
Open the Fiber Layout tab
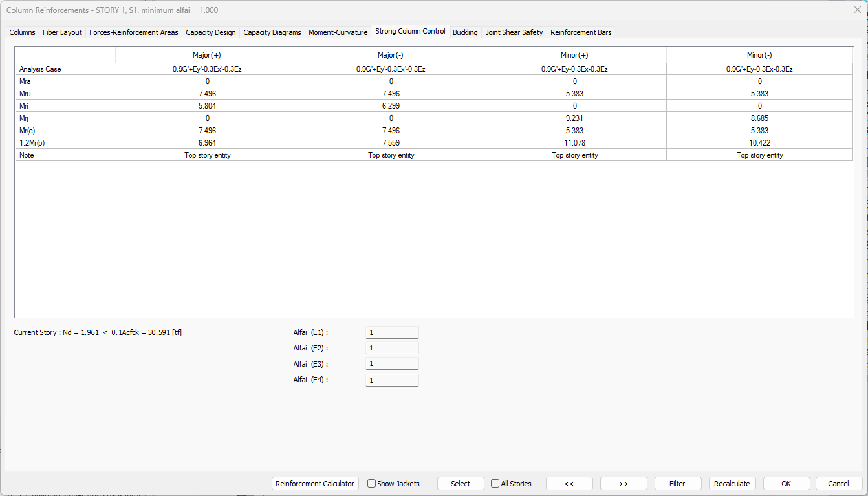tap(62, 32)
